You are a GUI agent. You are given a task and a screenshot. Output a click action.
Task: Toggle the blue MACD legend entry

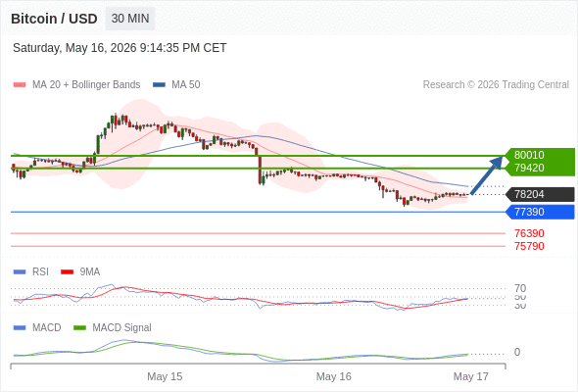click(x=37, y=327)
